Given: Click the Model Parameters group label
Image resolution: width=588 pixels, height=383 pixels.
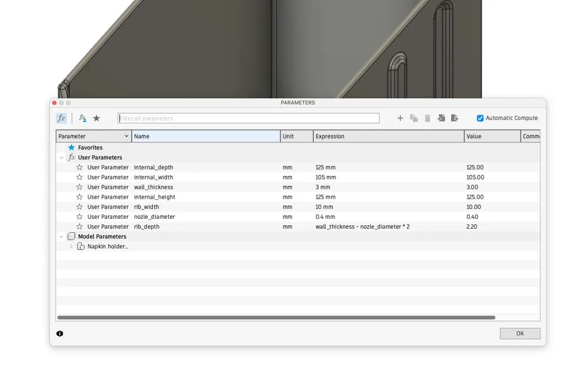Looking at the screenshot, I should click(102, 237).
